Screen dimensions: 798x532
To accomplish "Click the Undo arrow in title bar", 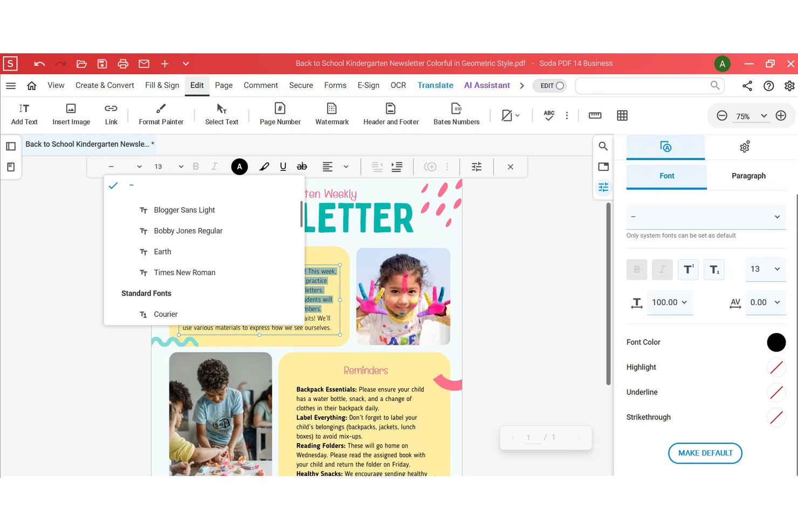I will (x=39, y=64).
